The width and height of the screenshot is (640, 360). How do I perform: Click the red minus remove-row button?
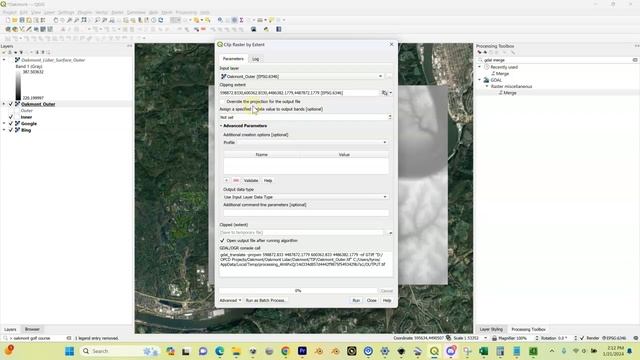click(x=236, y=180)
